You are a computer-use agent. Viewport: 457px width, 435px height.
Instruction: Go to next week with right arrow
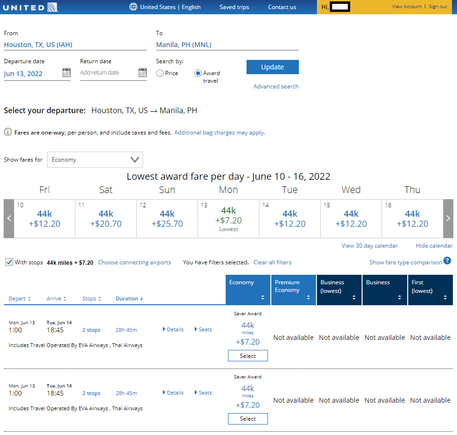click(x=448, y=218)
